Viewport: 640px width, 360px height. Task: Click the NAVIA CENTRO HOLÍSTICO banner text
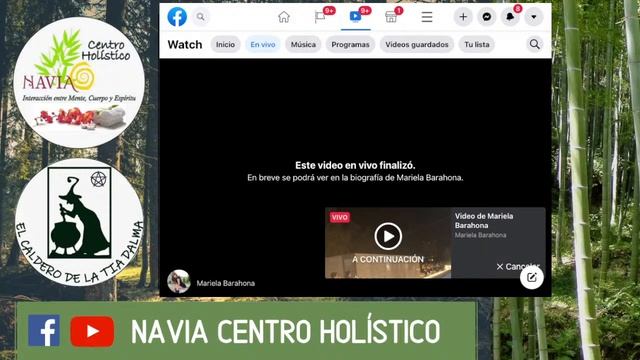[286, 331]
